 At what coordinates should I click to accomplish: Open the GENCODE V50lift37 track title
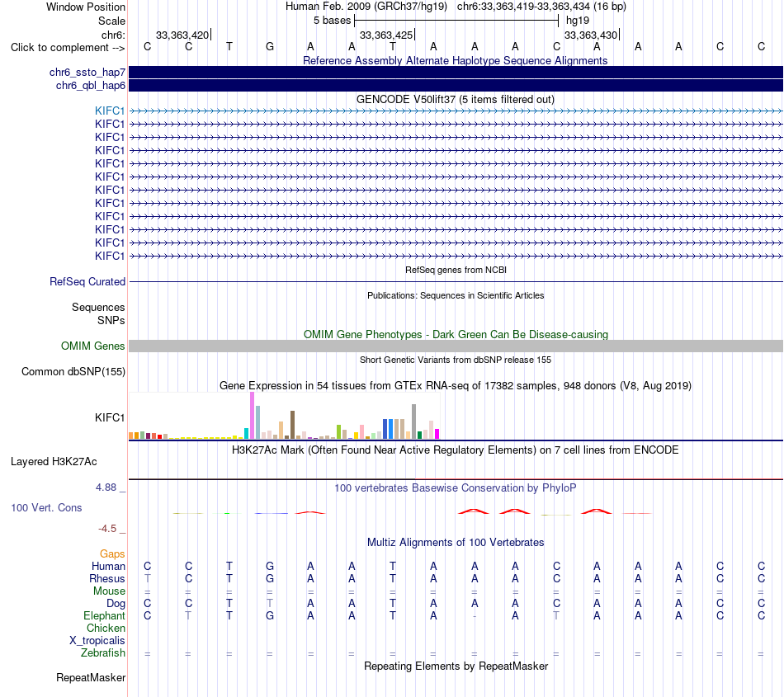point(455,100)
